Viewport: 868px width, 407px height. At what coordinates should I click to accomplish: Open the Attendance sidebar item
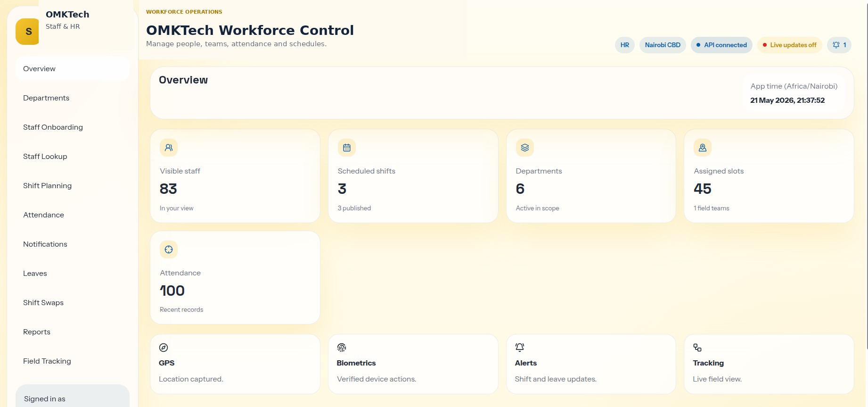[x=73, y=215]
